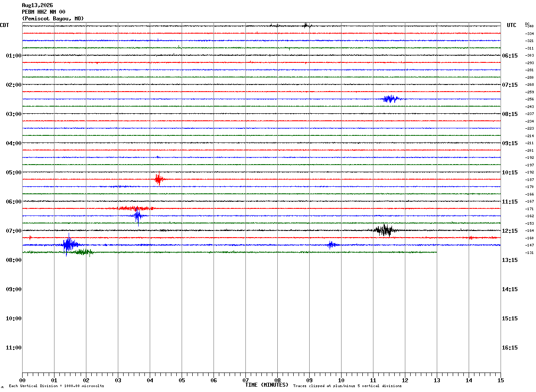Click the 05 minute axis tick label

click(x=182, y=380)
